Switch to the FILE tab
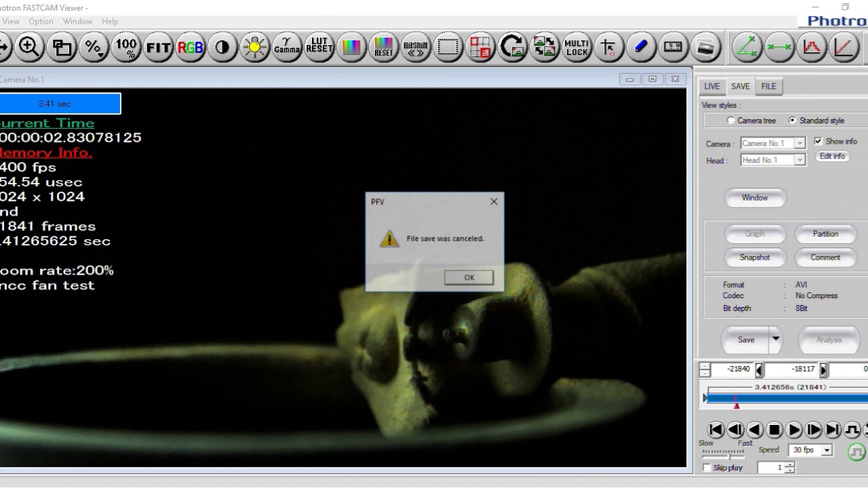 (768, 86)
